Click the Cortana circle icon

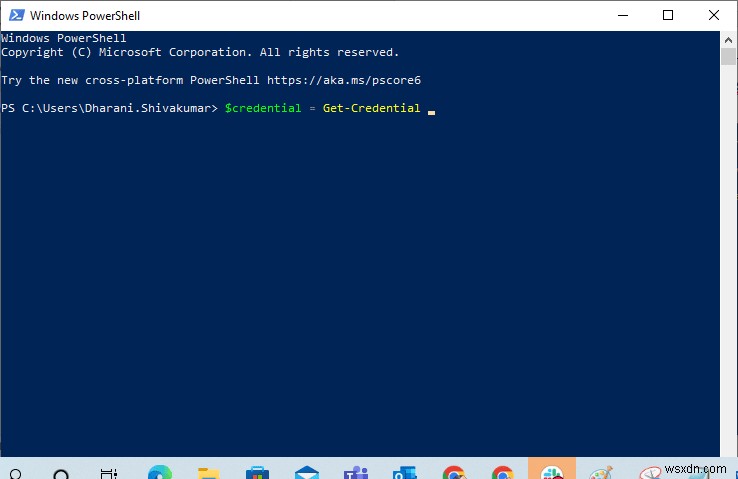pos(61,474)
